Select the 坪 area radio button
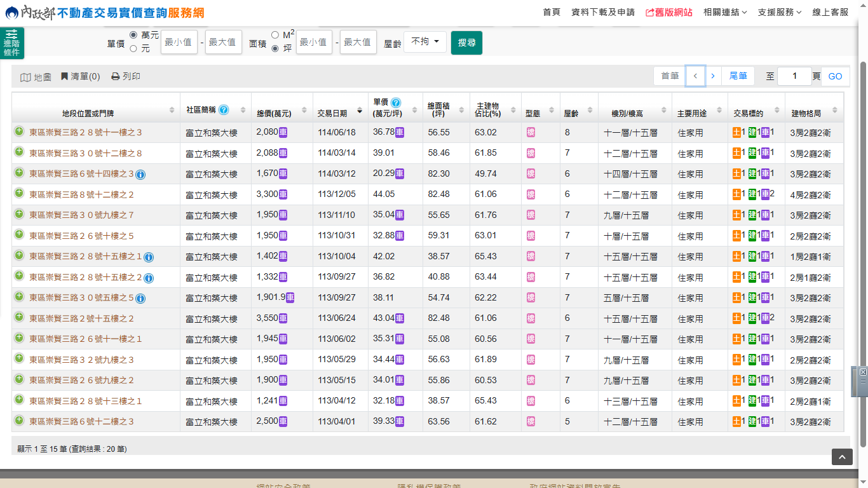 pyautogui.click(x=275, y=48)
